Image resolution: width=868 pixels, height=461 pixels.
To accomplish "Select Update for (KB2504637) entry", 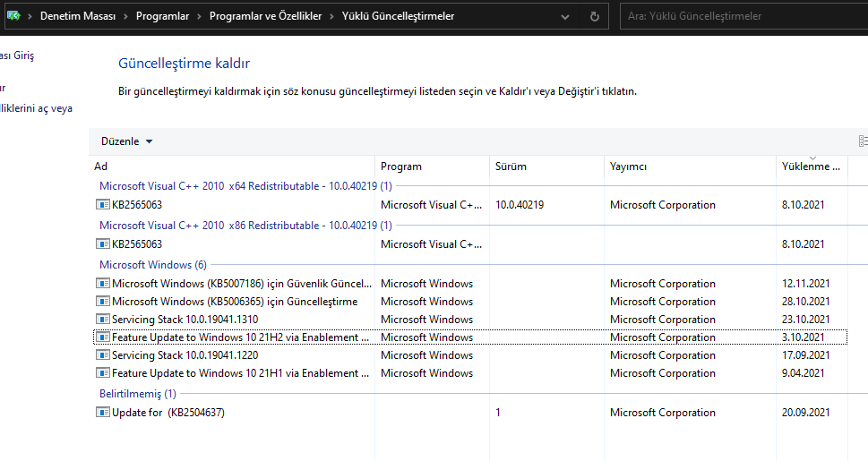I will click(168, 413).
